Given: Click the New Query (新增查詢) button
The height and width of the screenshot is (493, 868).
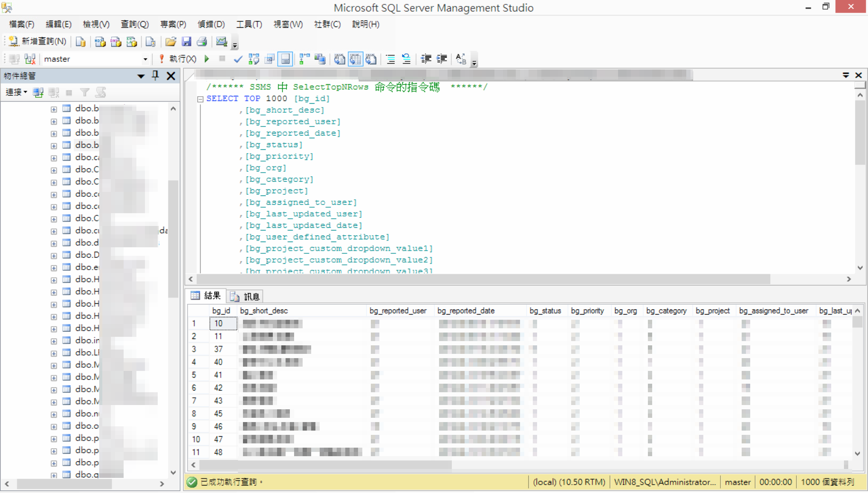Looking at the screenshot, I should click(x=37, y=41).
